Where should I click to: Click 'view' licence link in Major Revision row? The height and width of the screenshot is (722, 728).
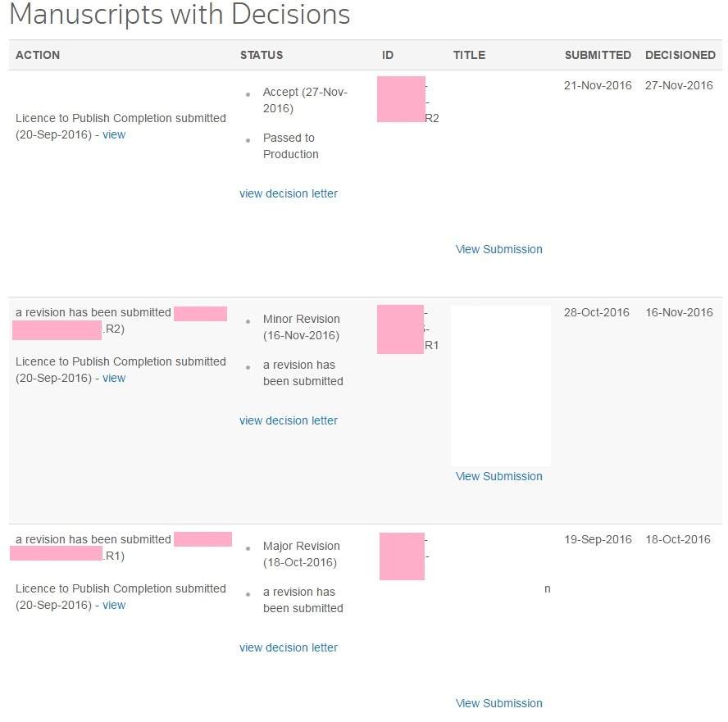114,605
